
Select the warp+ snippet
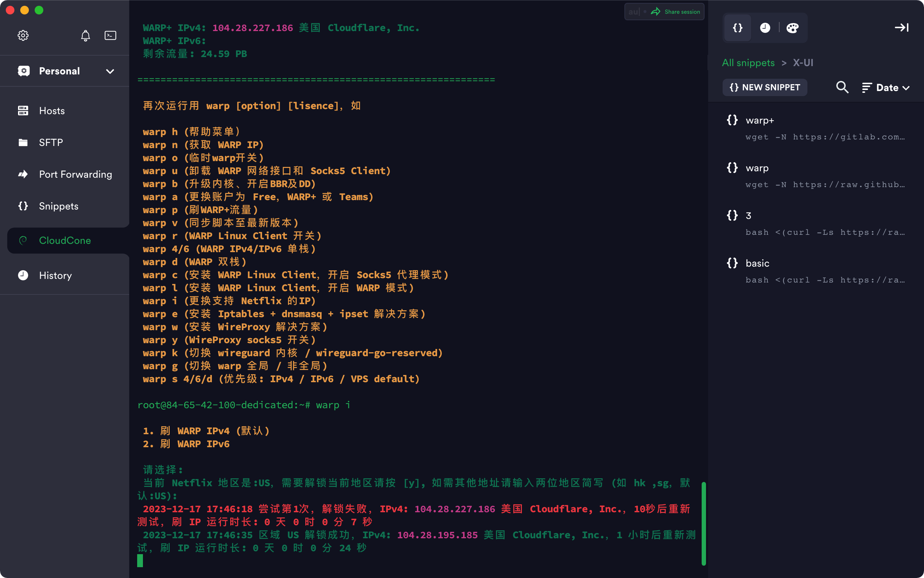[816, 128]
